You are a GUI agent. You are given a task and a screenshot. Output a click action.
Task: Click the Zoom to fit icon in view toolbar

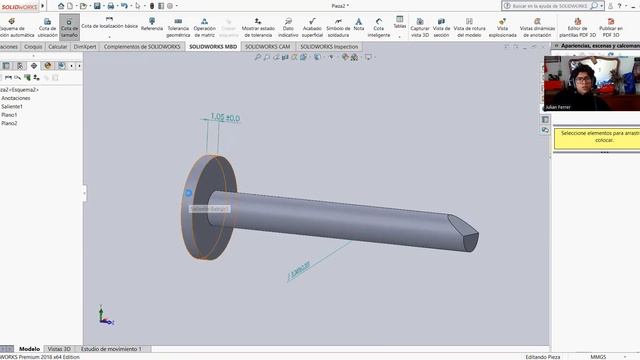(258, 57)
